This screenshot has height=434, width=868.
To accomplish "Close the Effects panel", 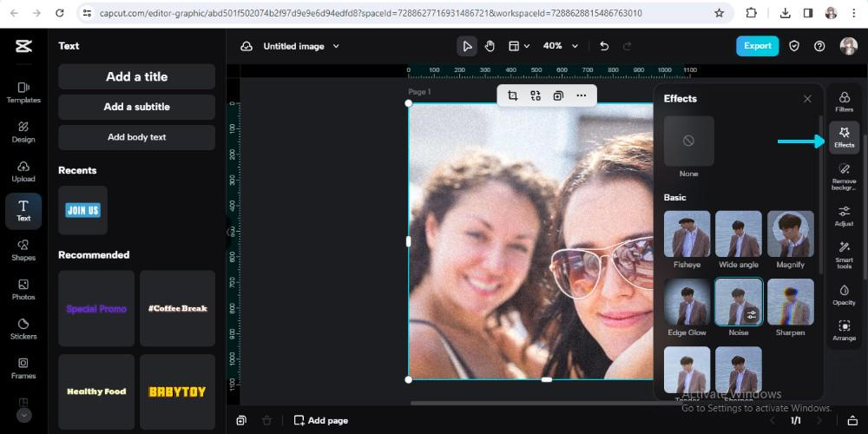I will tap(807, 99).
